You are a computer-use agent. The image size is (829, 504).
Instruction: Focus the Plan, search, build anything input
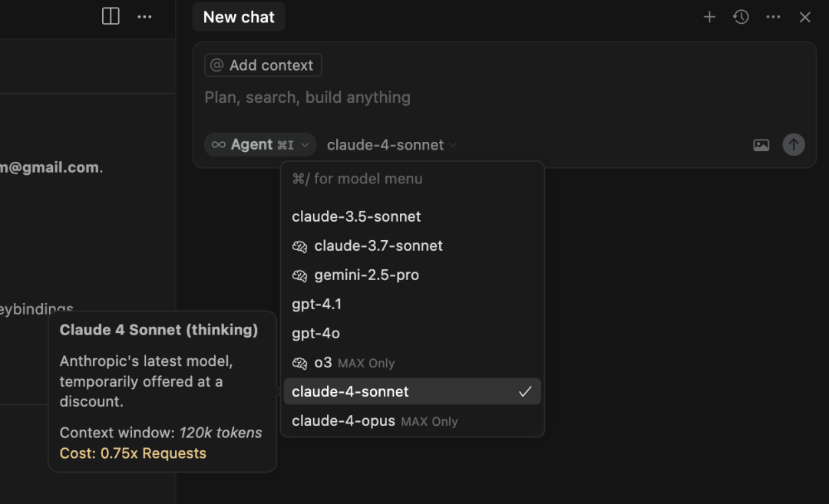coord(504,97)
